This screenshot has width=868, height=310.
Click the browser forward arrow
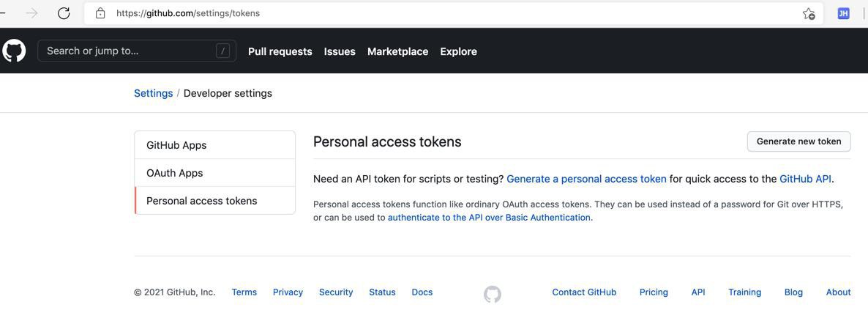tap(31, 13)
